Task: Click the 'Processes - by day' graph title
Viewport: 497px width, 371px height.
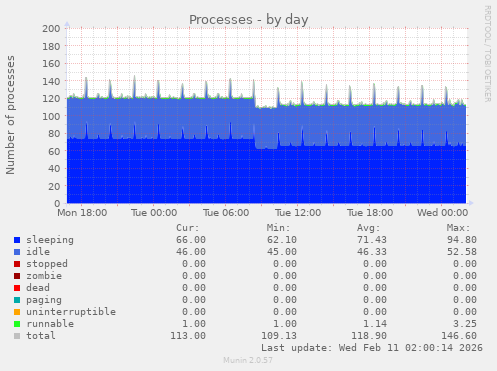Action: (x=249, y=20)
